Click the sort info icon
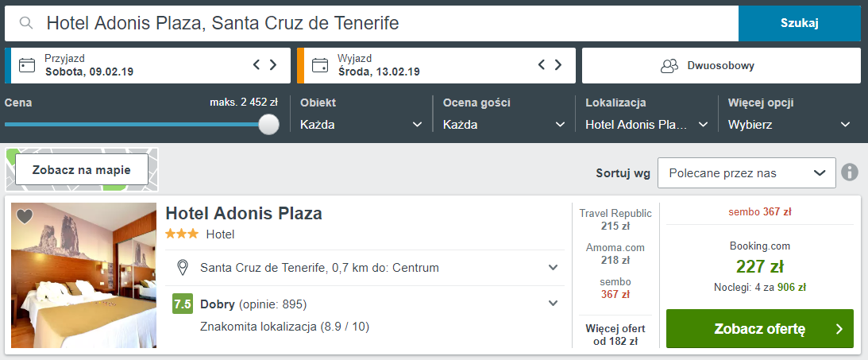The width and height of the screenshot is (868, 360). [850, 172]
